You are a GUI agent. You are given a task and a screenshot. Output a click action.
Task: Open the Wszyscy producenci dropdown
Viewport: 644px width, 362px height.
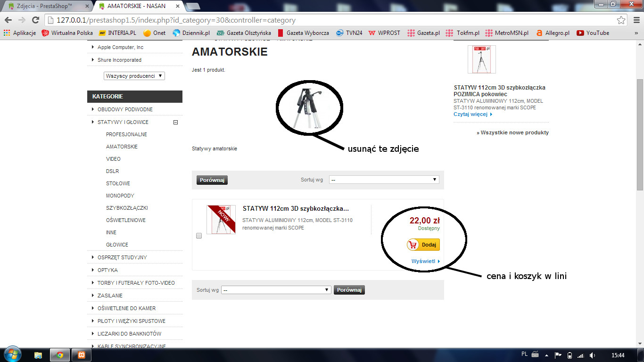[x=134, y=76]
